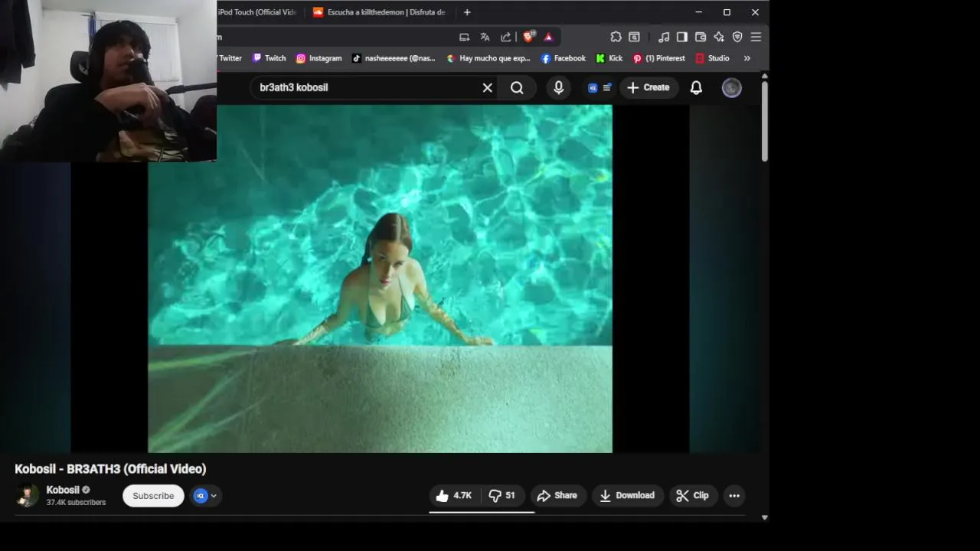The image size is (980, 551).
Task: Open YouTube notifications bell
Action: pos(696,88)
